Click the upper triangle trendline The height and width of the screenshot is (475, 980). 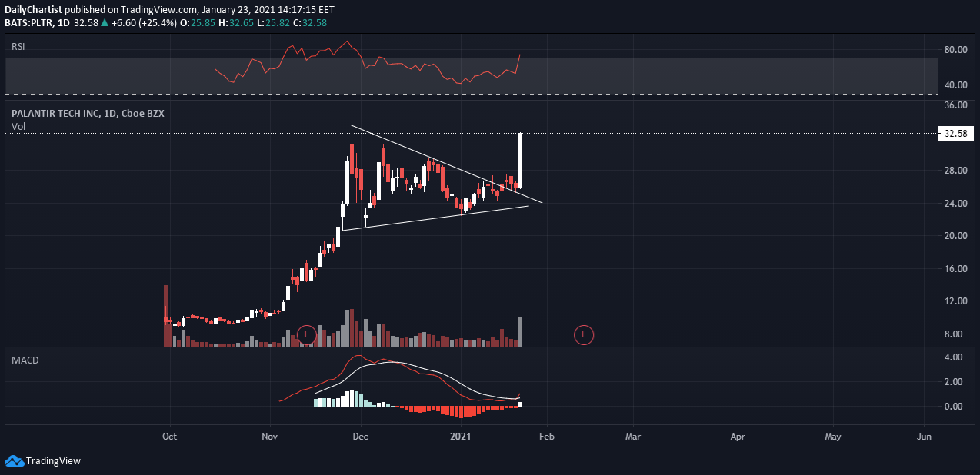point(446,164)
